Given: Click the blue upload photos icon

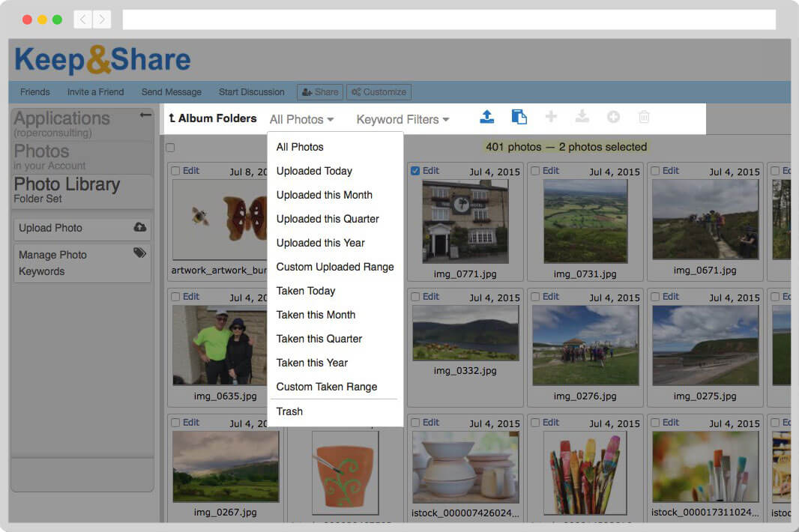Looking at the screenshot, I should (486, 117).
